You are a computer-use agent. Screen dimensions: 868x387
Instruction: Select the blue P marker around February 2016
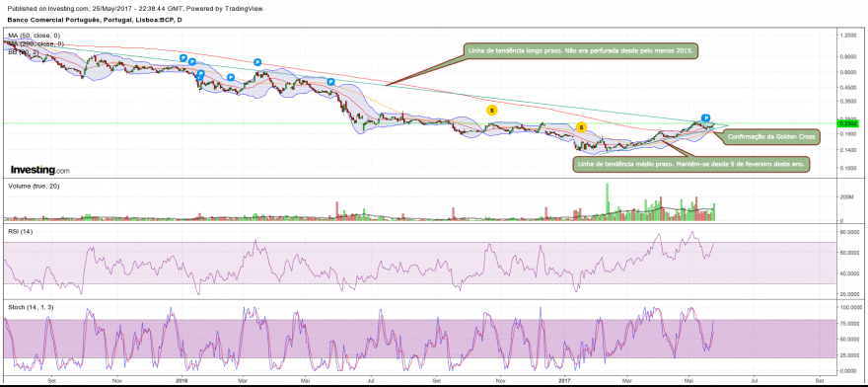[x=230, y=77]
